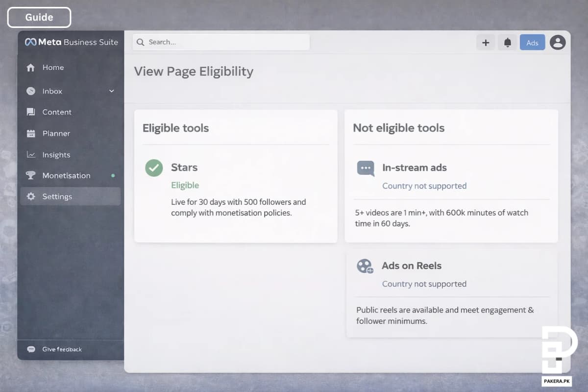Click the Guide label button
Screen dimensions: 588x392
(39, 17)
